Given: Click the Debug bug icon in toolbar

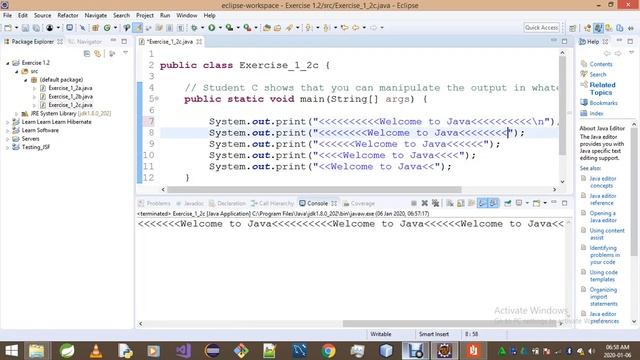Looking at the screenshot, I should (194, 28).
